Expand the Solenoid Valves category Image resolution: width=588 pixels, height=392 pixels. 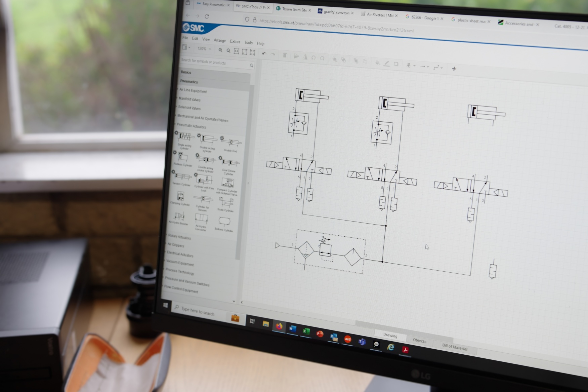click(190, 108)
